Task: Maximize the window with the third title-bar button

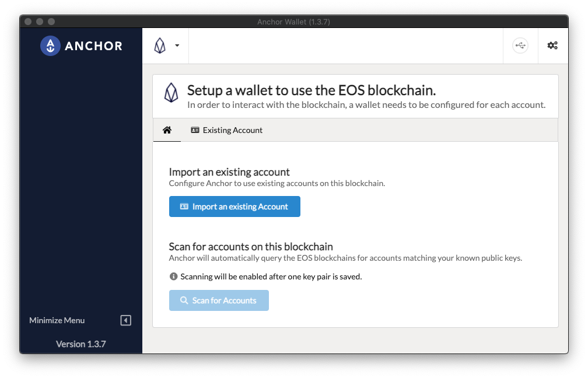Action: (x=51, y=22)
